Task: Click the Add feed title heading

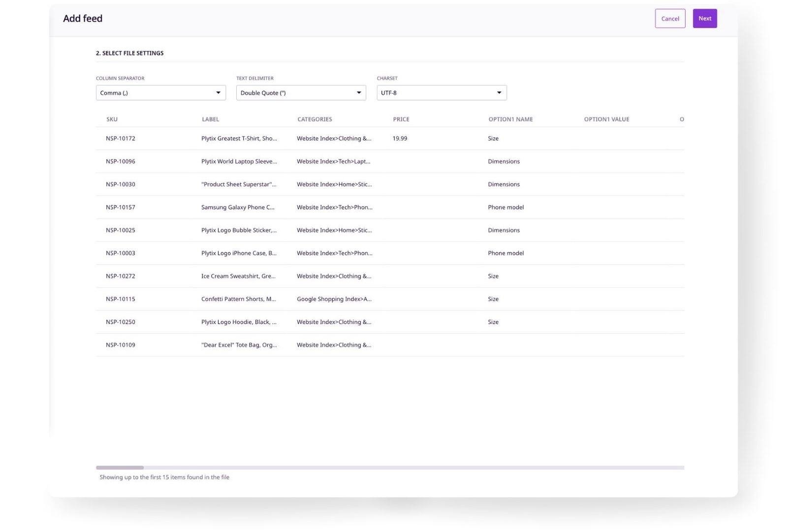Action: tap(82, 18)
